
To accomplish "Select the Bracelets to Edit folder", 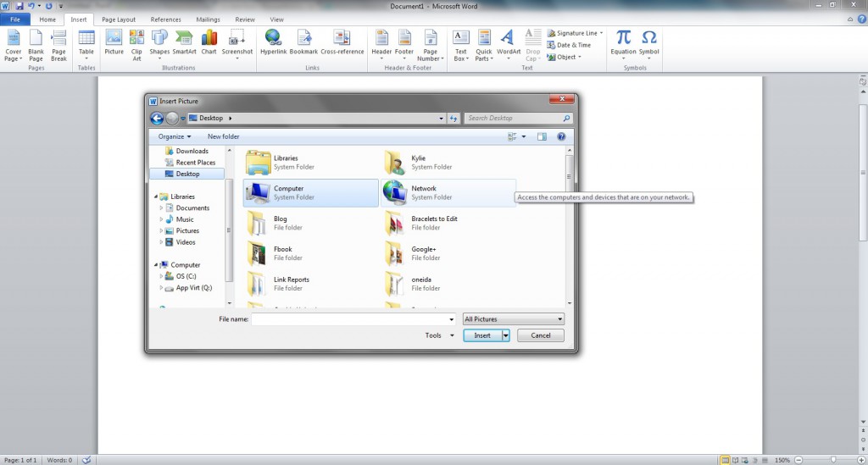I will coord(448,223).
